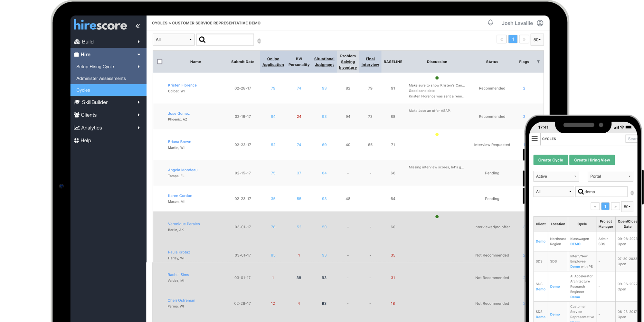Open the Active status dropdown on phone
Viewport: 644px width, 322px height.
click(556, 176)
